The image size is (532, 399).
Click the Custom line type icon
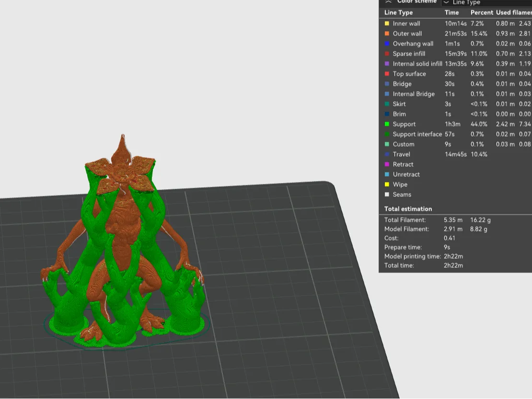[387, 144]
